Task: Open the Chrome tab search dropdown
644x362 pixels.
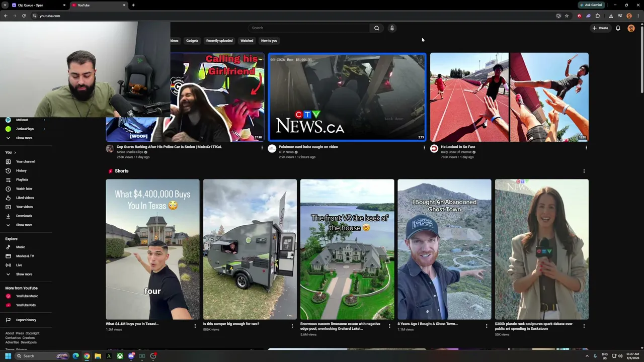Action: pos(5,5)
